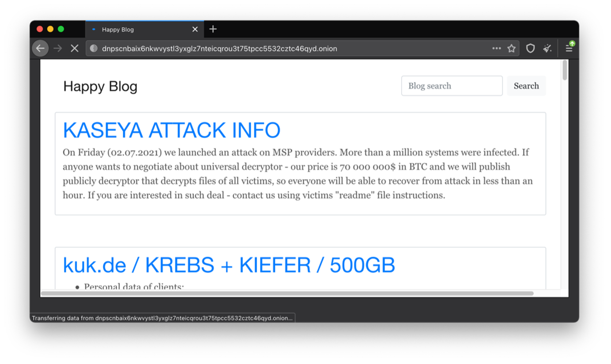
Task: Click the New Identity broom icon
Action: click(x=547, y=49)
